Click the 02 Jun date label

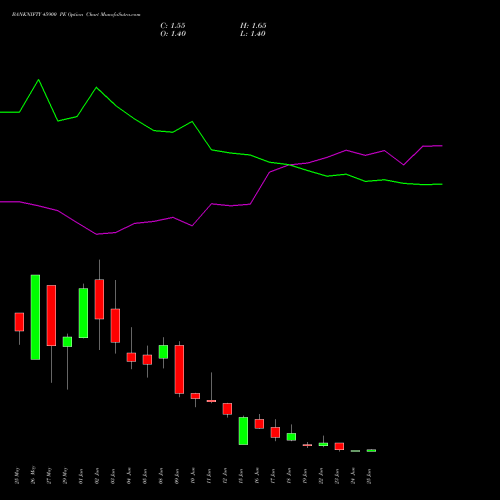[97, 476]
